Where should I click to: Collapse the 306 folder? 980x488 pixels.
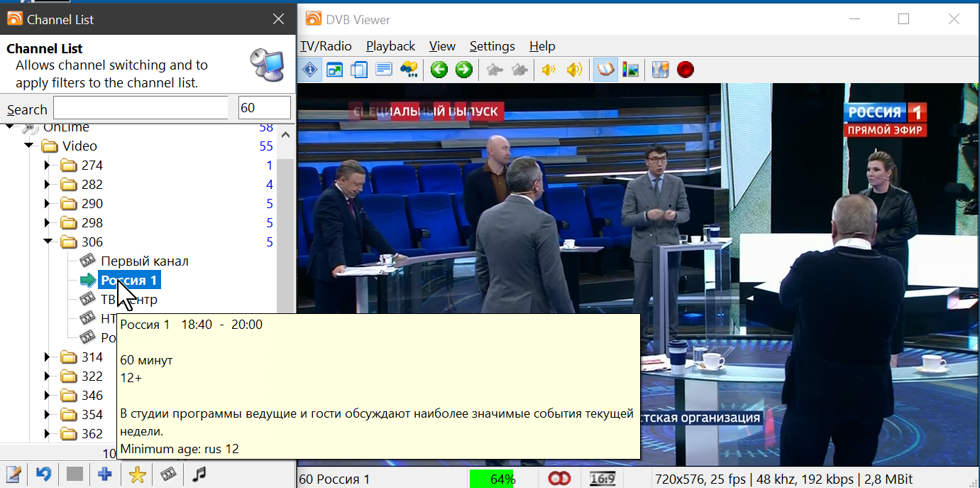pyautogui.click(x=48, y=242)
